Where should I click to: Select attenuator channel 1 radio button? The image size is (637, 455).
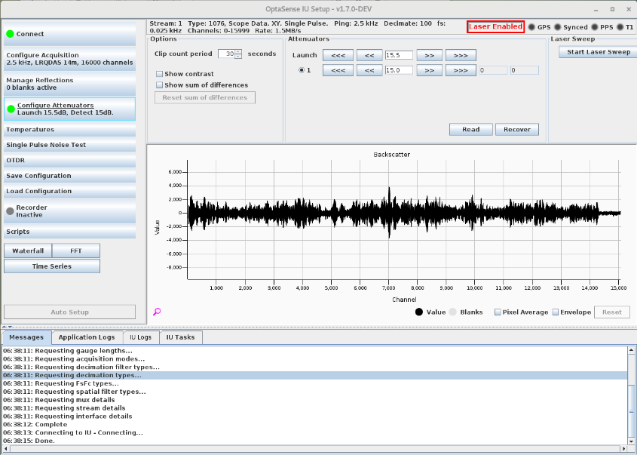click(304, 71)
